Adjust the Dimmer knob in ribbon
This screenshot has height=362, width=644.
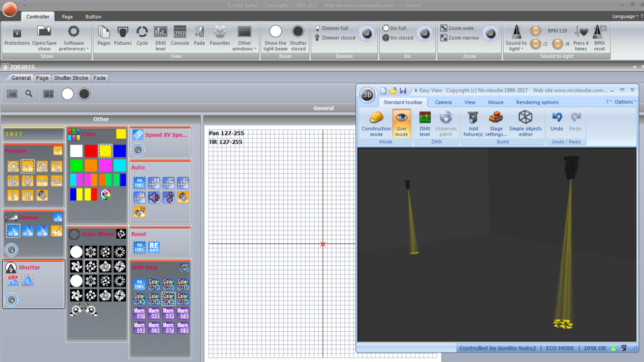[x=367, y=33]
